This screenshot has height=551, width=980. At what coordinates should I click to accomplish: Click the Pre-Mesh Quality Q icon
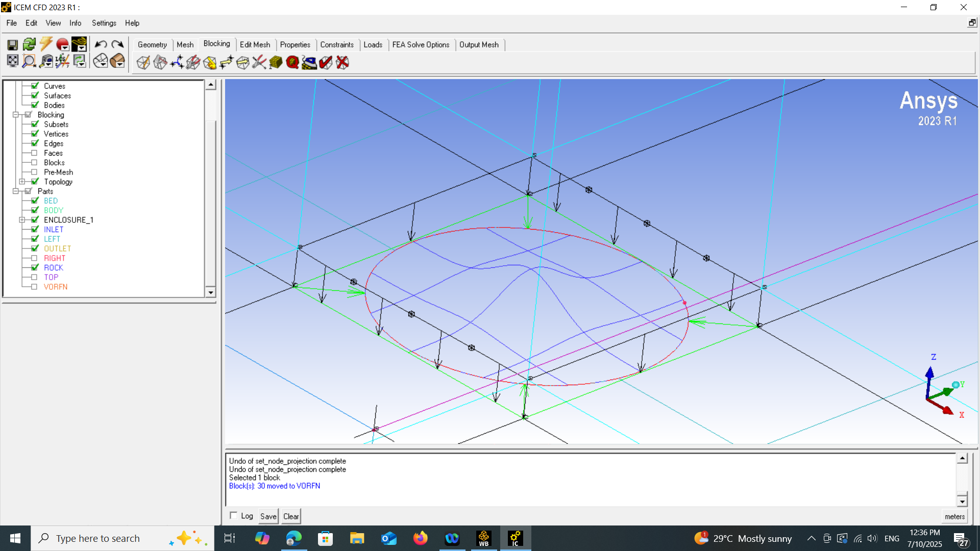(x=292, y=62)
